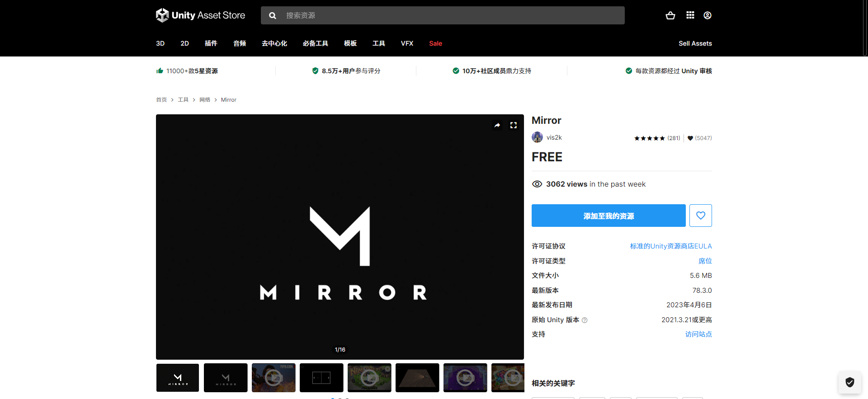Open the privacy shield icon
The height and width of the screenshot is (399, 868).
coord(850,382)
